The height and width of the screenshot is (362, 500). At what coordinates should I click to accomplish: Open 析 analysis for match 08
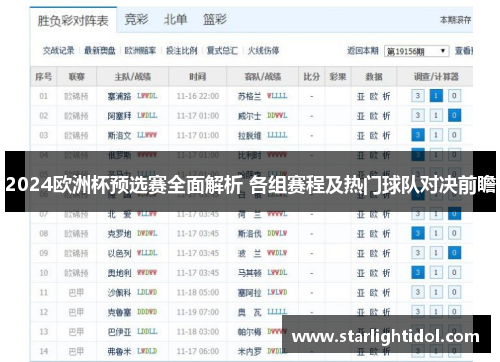pyautogui.click(x=386, y=234)
